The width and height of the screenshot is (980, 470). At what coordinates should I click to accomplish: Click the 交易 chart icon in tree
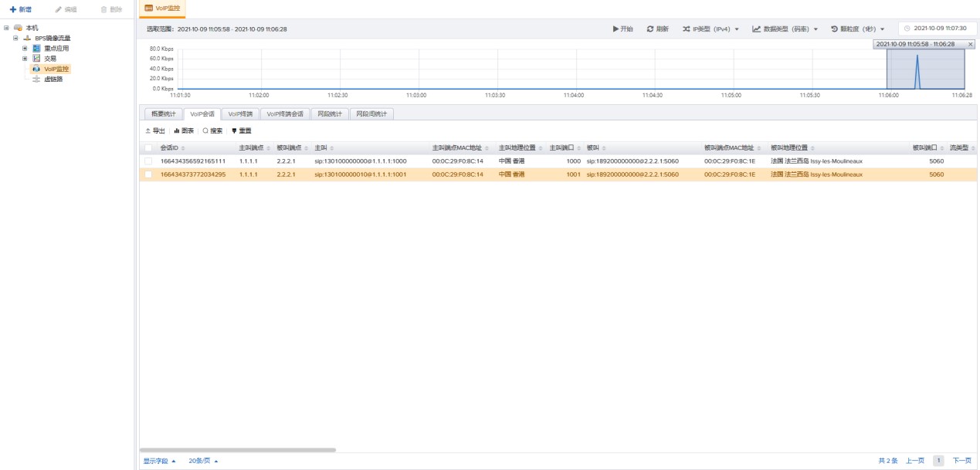(x=36, y=58)
